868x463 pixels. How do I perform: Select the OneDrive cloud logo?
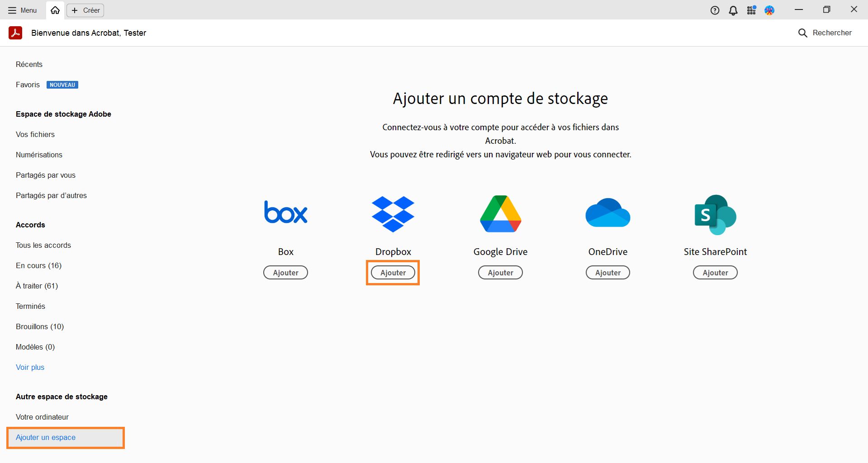(607, 213)
